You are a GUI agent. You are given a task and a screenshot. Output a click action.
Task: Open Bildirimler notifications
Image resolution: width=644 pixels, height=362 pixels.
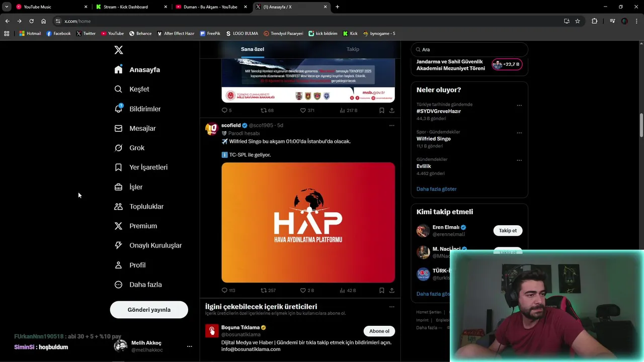(138, 109)
